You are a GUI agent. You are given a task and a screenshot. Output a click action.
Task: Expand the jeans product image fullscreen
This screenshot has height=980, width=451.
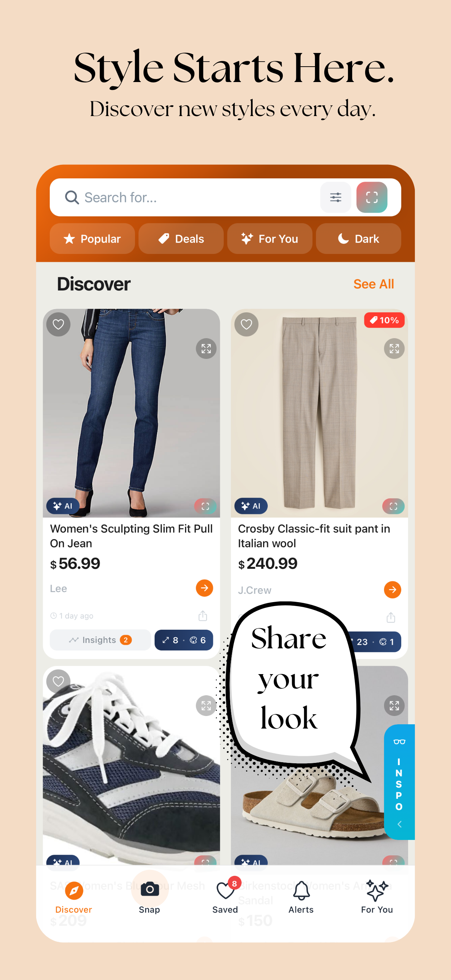click(x=206, y=349)
